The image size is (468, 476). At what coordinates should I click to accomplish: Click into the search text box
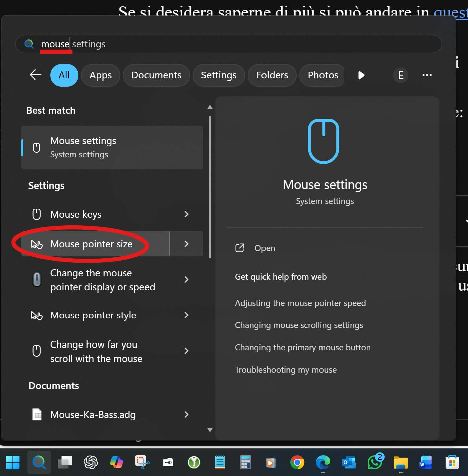tap(235, 44)
